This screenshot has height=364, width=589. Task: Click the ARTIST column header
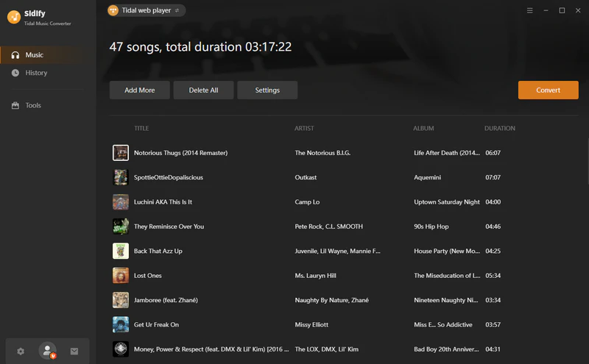pyautogui.click(x=304, y=129)
